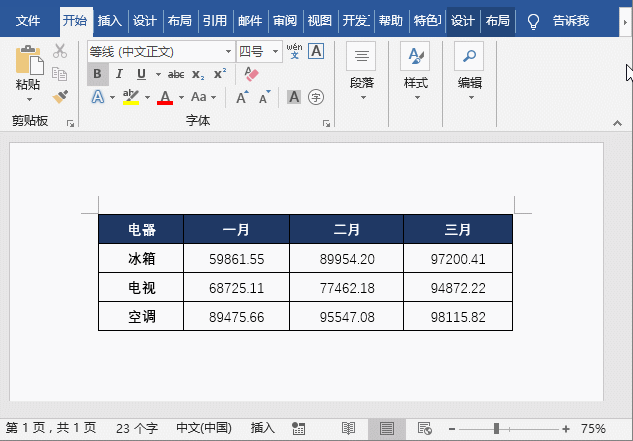Click the Copy icon
Image resolution: width=633 pixels, height=441 pixels.
(60, 74)
